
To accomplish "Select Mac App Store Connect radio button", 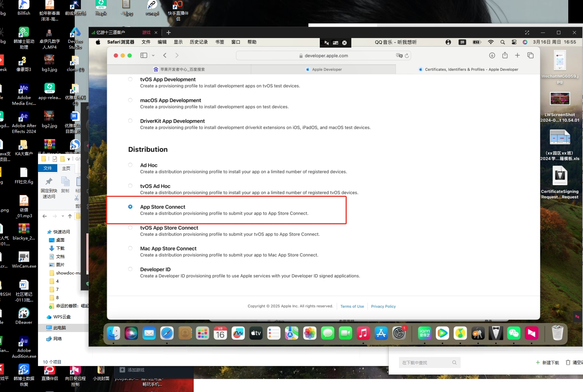I will coord(130,248).
